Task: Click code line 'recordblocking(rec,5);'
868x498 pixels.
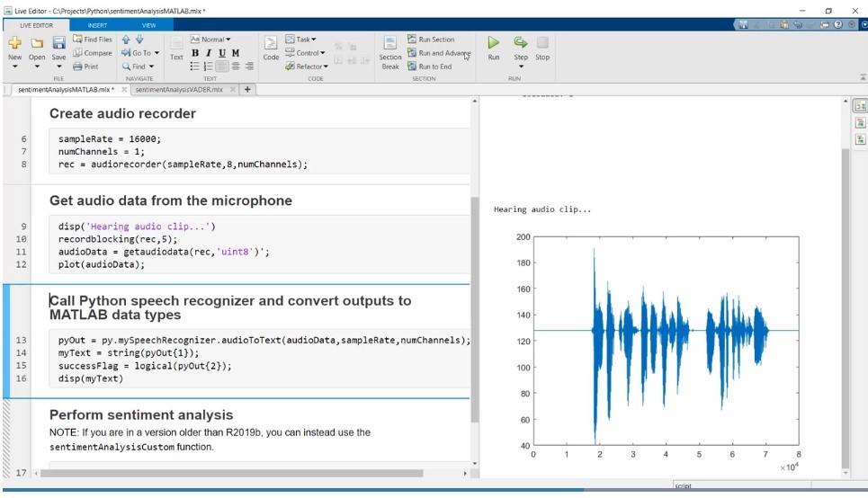Action: point(118,239)
